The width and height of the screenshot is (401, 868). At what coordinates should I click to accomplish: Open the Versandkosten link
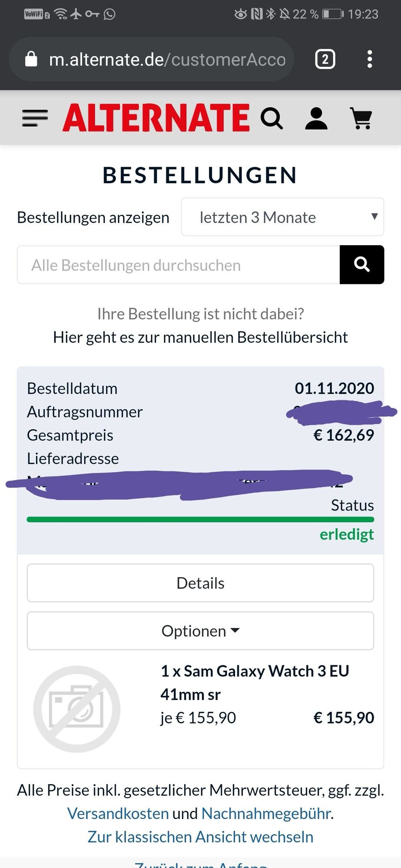[x=118, y=813]
